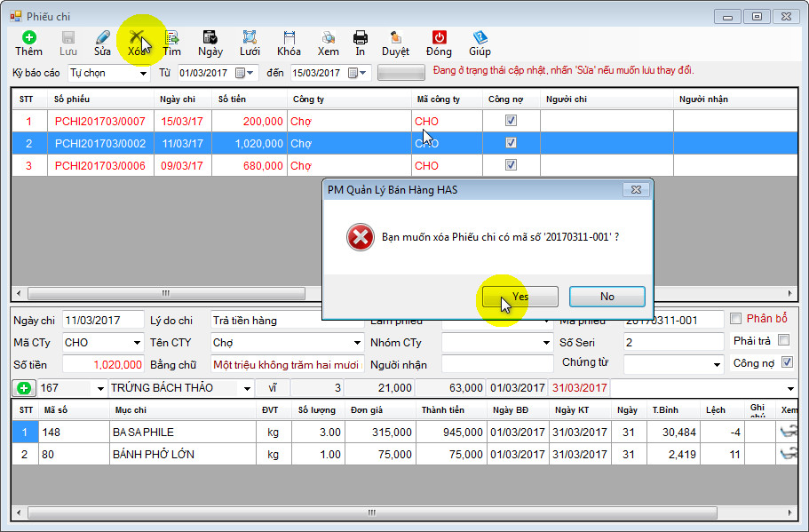Expand the item code dropdown showing 167
The width and height of the screenshot is (809, 532).
[100, 388]
